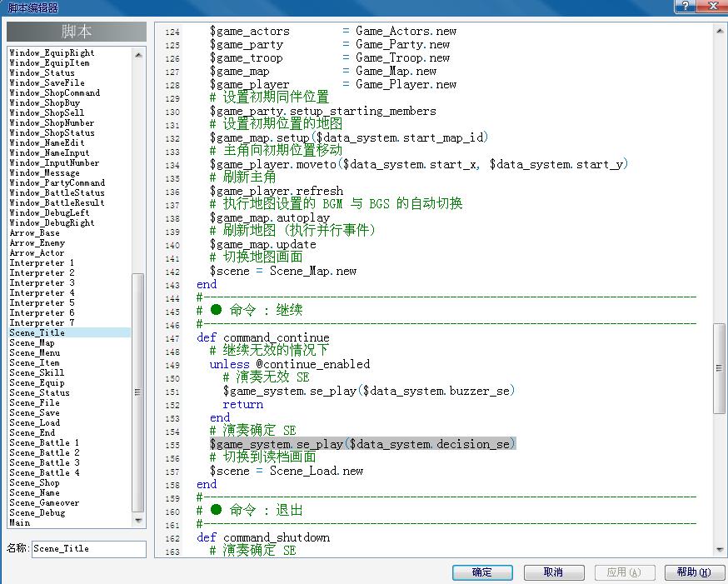This screenshot has height=584, width=728.
Task: Select Scene_Battle 3 script entry
Action: pos(45,462)
